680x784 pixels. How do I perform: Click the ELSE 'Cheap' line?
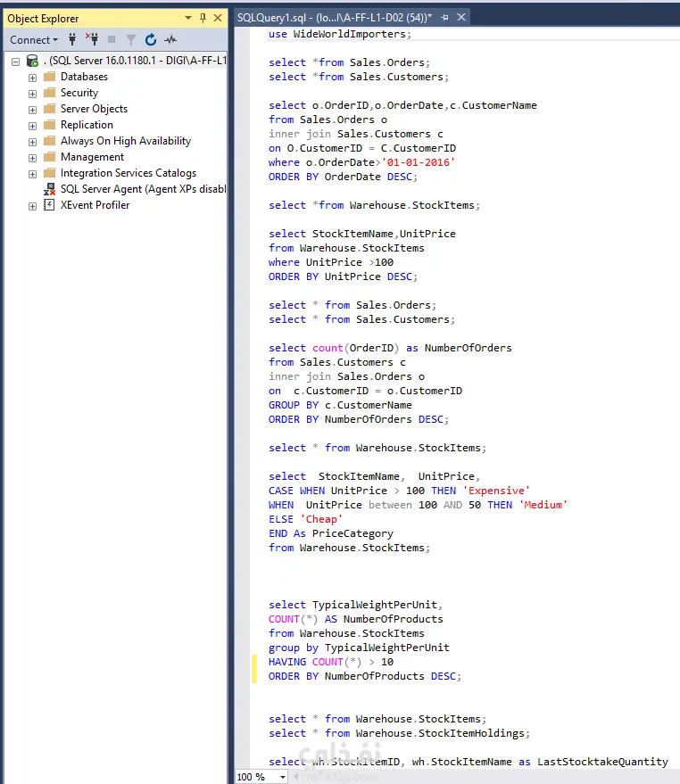point(305,519)
